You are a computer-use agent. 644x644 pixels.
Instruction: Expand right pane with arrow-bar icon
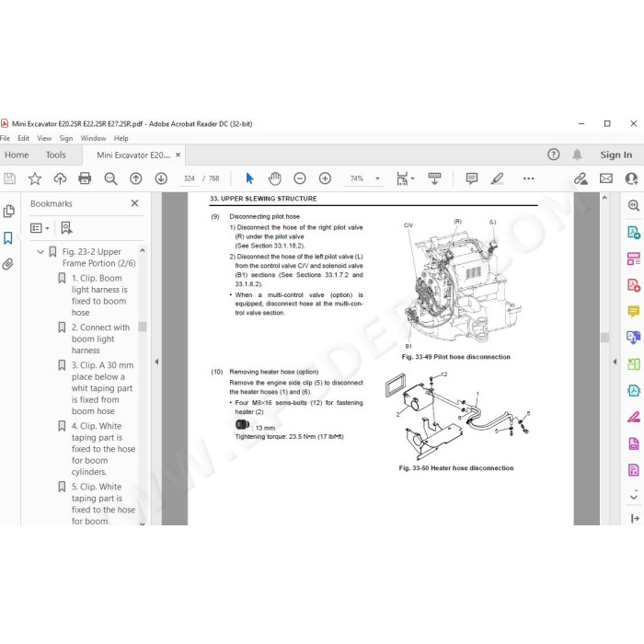(x=635, y=519)
